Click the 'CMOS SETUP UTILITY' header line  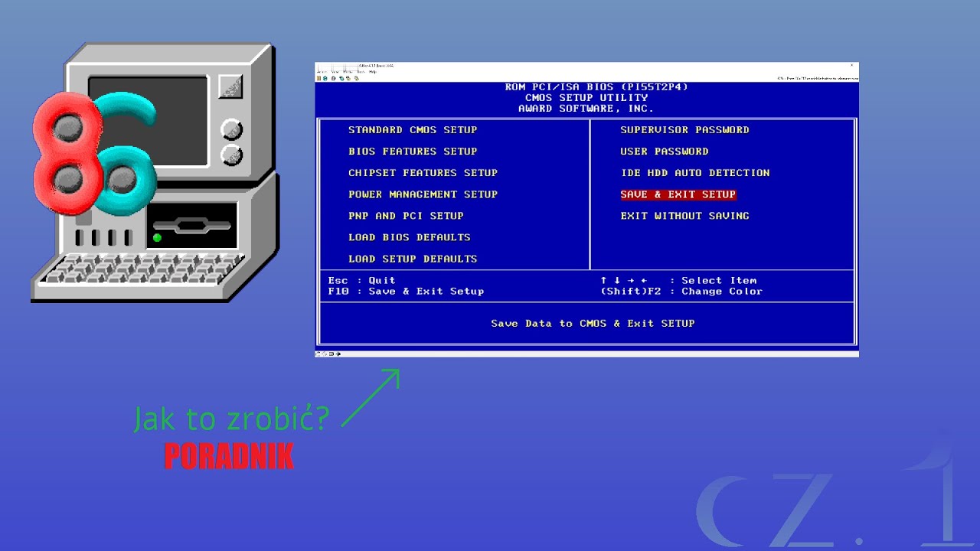(x=586, y=98)
